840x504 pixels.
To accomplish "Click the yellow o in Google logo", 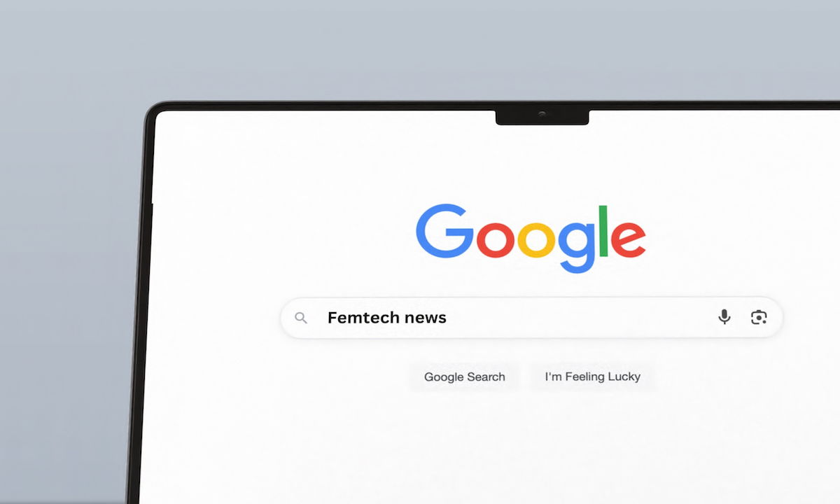I will tap(536, 239).
